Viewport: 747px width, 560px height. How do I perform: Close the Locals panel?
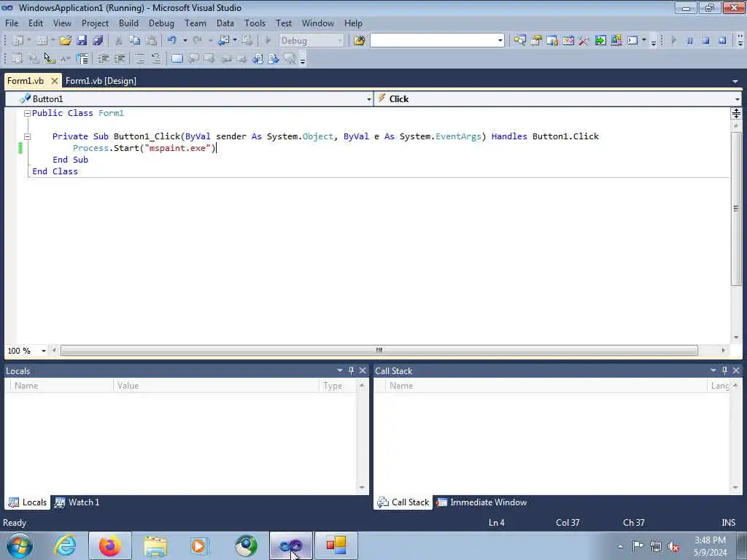[363, 370]
